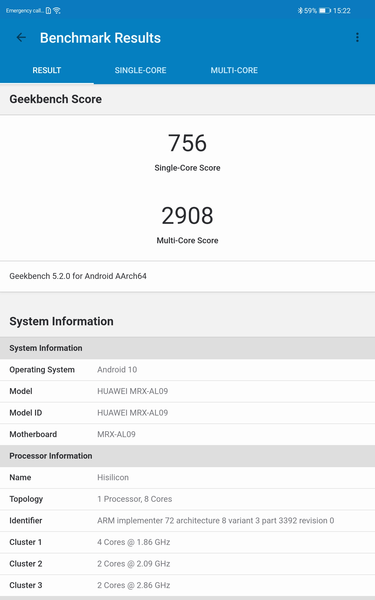Image resolution: width=375 pixels, height=600 pixels.
Task: Tap the battery indicator icon
Action: click(x=325, y=11)
